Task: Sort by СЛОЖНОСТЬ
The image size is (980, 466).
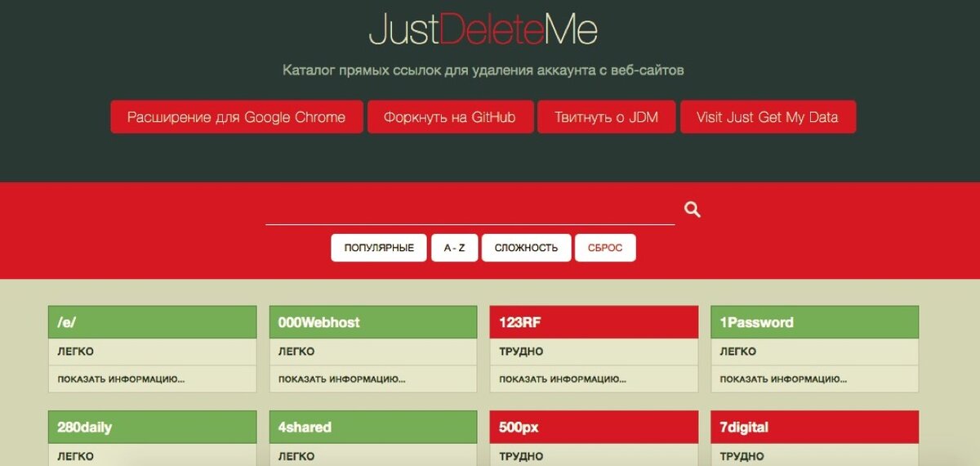Action: (x=526, y=248)
